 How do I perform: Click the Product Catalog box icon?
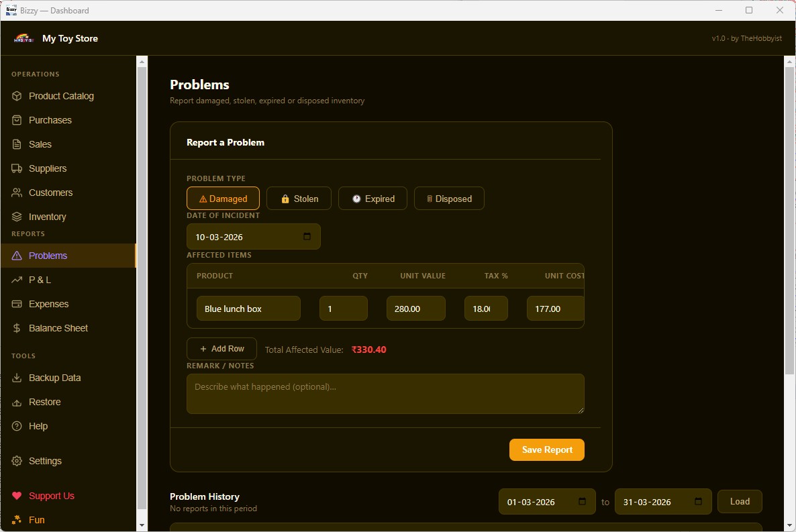click(x=17, y=96)
